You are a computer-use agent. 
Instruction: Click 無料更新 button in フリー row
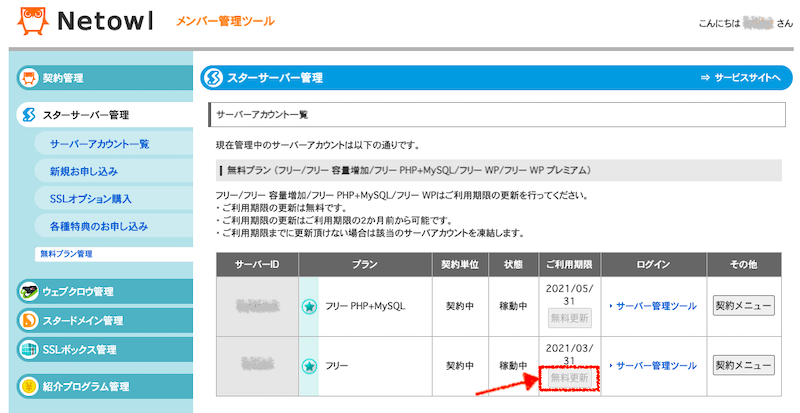click(x=570, y=378)
